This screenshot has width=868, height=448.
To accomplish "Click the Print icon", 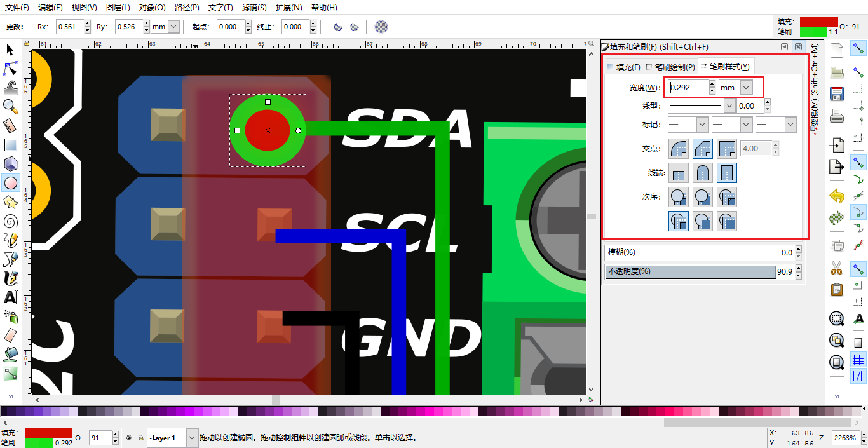I will [837, 116].
